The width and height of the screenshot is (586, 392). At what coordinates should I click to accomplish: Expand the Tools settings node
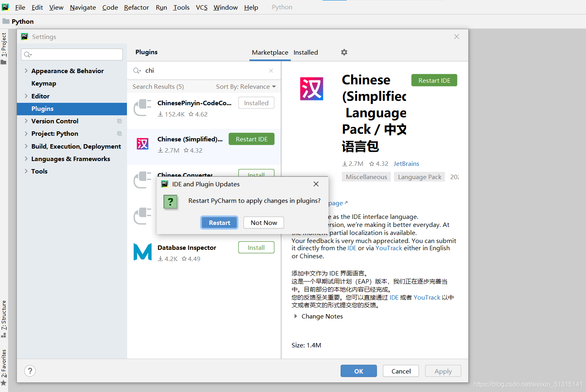pos(26,171)
